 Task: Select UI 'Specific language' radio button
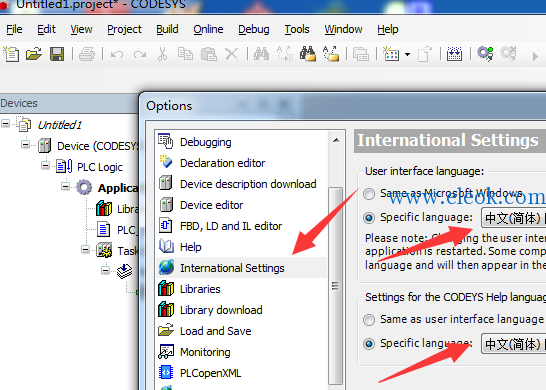click(369, 218)
